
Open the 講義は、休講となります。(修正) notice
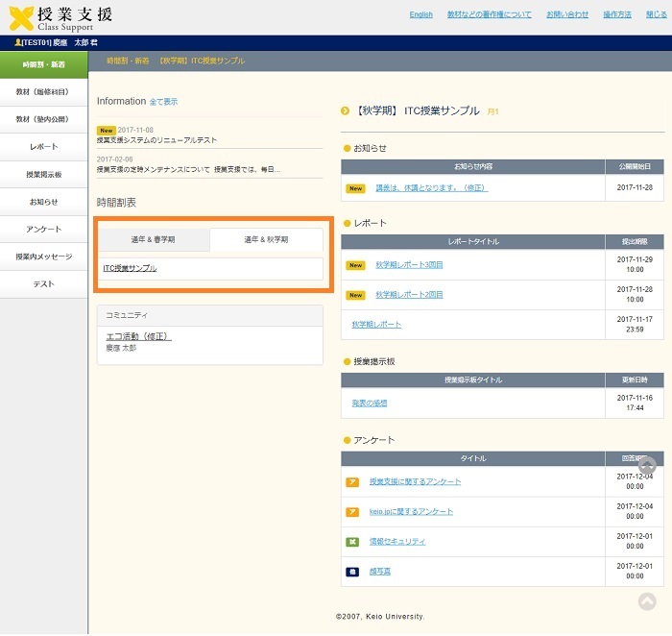pos(431,188)
